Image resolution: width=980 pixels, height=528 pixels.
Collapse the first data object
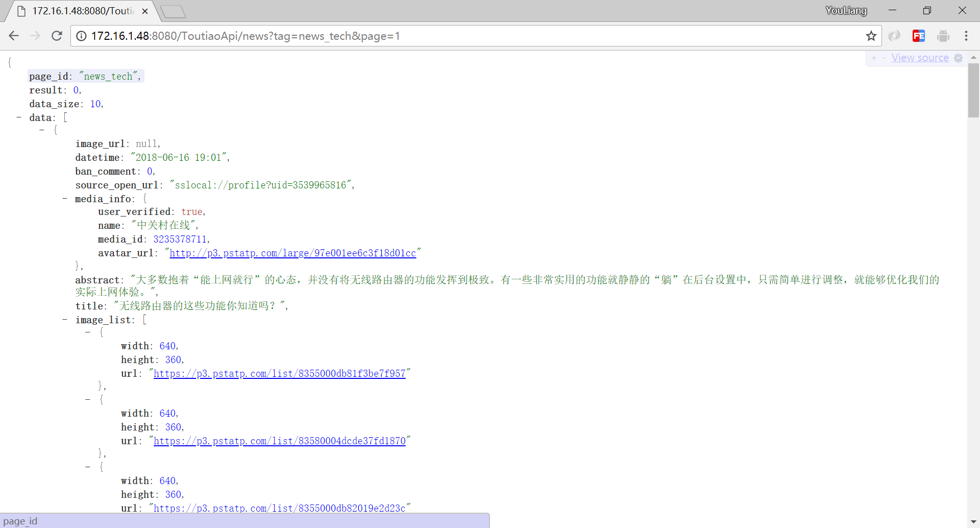(x=42, y=130)
